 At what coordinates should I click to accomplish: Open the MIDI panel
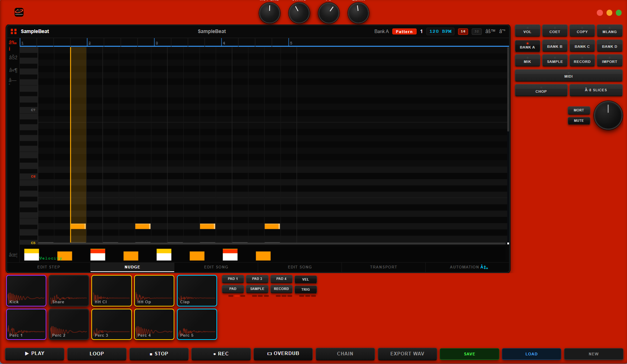568,76
